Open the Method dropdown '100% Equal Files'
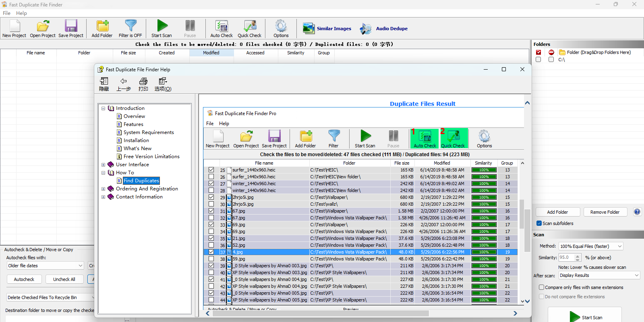 click(591, 246)
